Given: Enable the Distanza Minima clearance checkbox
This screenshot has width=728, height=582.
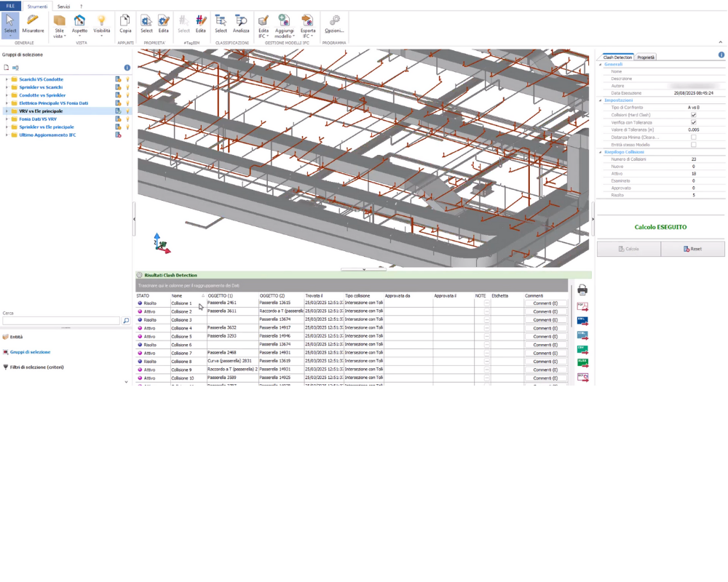Looking at the screenshot, I should point(694,137).
